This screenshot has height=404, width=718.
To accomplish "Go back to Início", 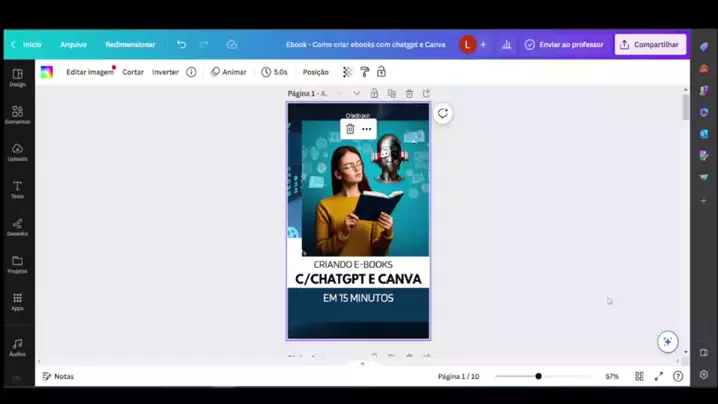I will 27,44.
